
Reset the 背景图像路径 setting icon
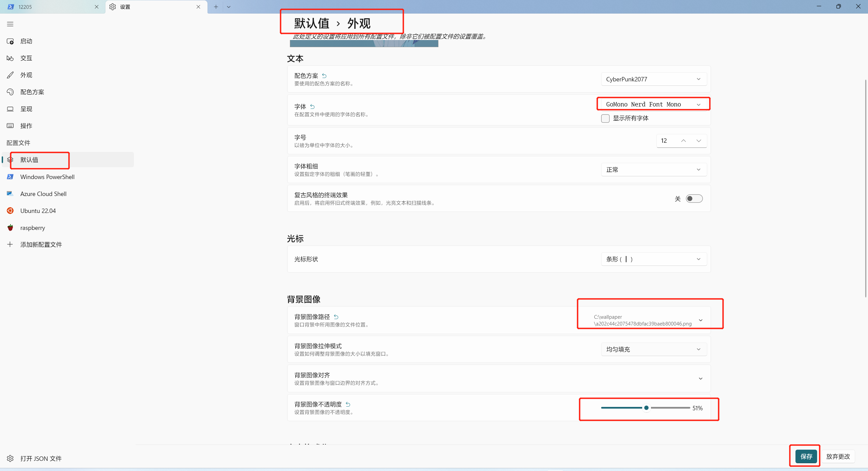click(x=336, y=317)
